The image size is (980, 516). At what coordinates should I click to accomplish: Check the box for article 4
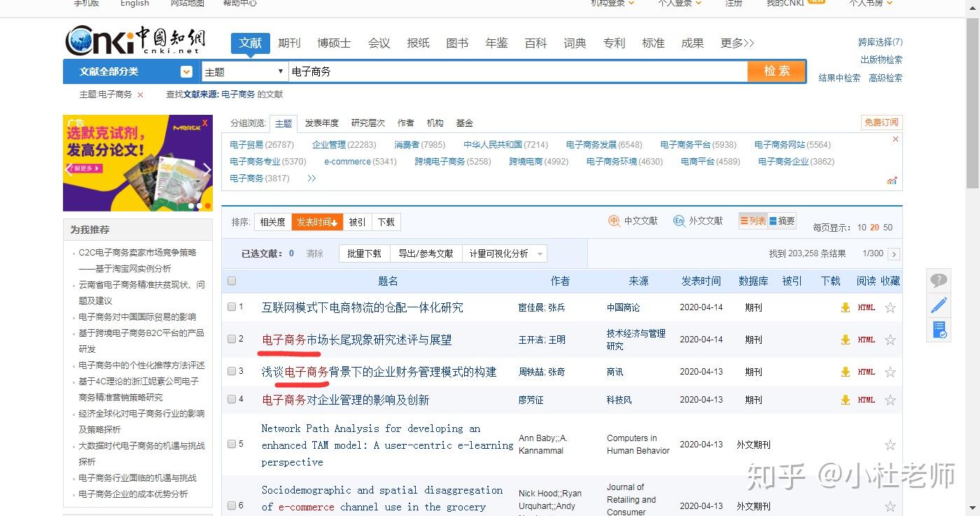pyautogui.click(x=232, y=399)
